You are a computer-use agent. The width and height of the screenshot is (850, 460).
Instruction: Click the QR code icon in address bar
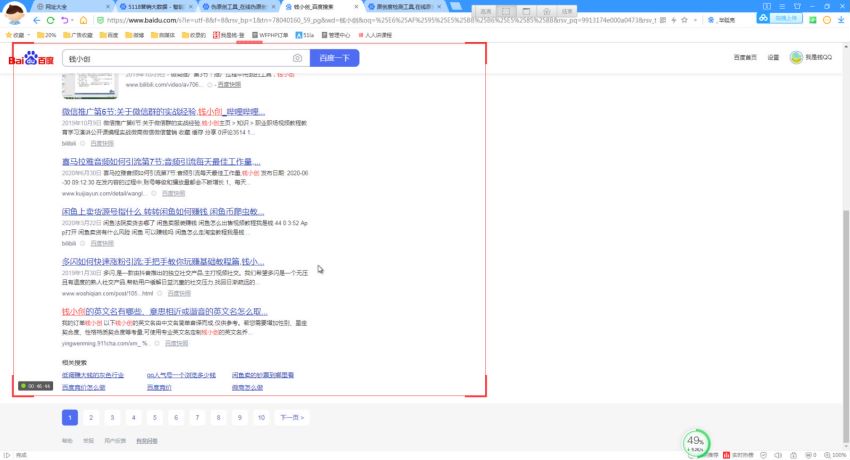[x=662, y=20]
